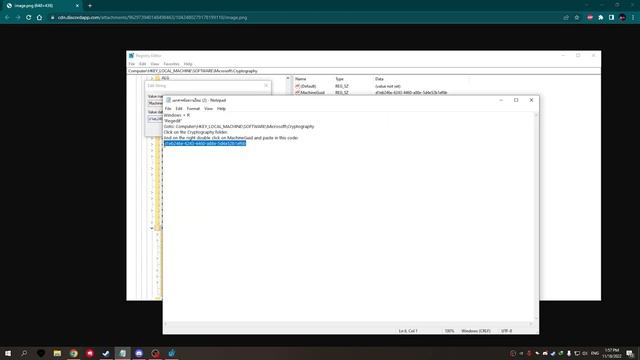Maximize the Notepad window

tap(516, 100)
